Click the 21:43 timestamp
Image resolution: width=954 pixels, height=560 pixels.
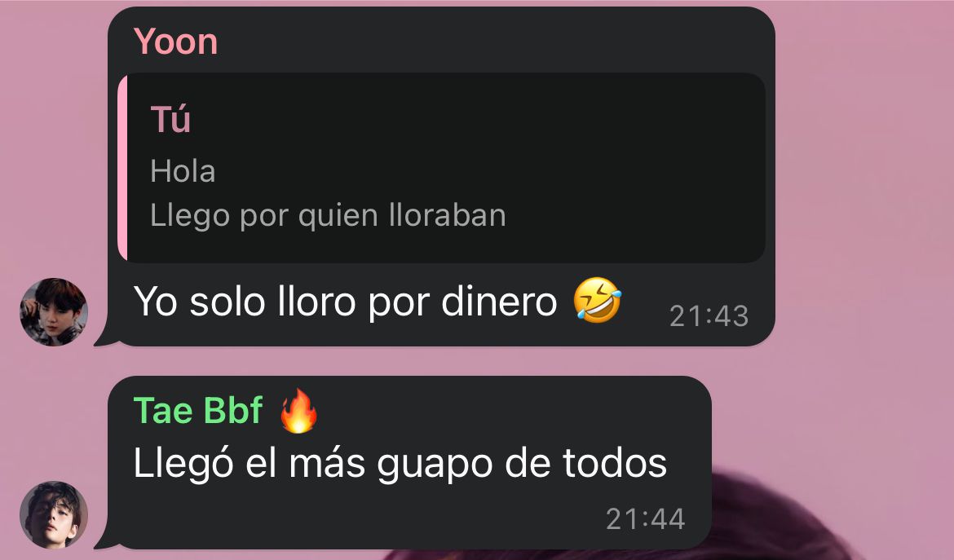click(x=709, y=316)
